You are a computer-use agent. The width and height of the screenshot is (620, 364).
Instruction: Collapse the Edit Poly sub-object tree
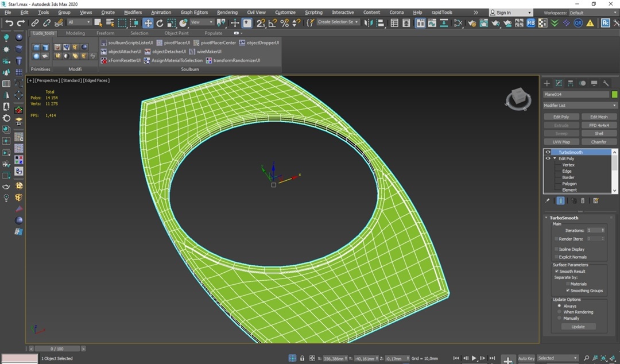[x=555, y=158]
